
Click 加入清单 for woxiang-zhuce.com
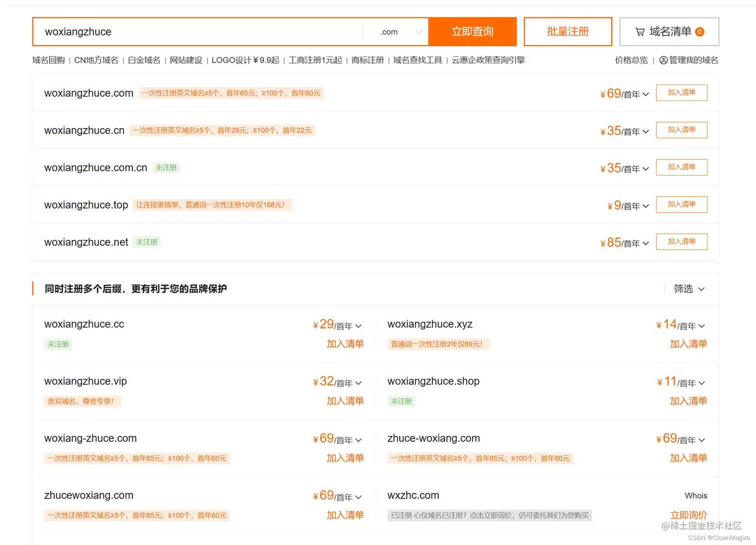click(x=345, y=458)
